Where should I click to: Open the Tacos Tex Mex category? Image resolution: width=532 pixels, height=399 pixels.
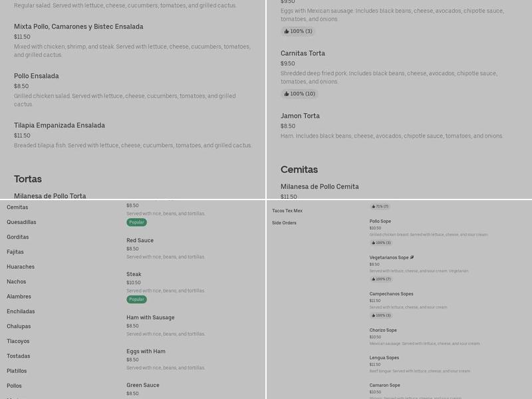287,211
